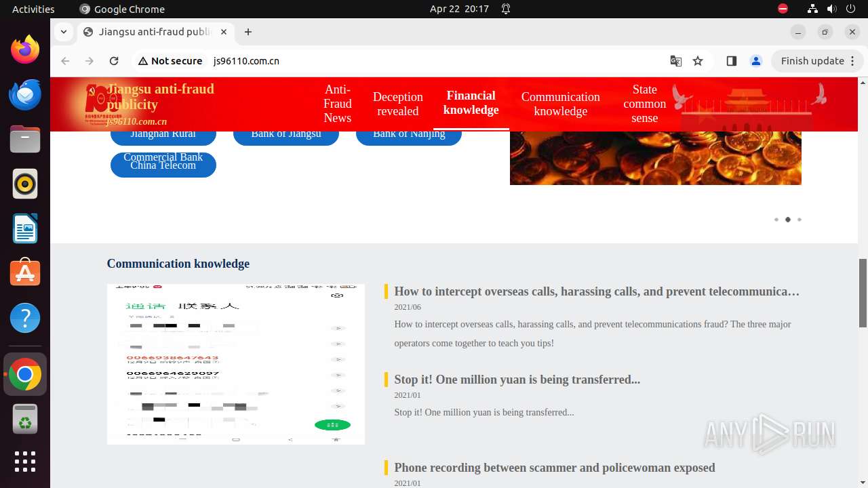The width and height of the screenshot is (868, 488).
Task: Open the volume system menu
Action: [x=831, y=9]
